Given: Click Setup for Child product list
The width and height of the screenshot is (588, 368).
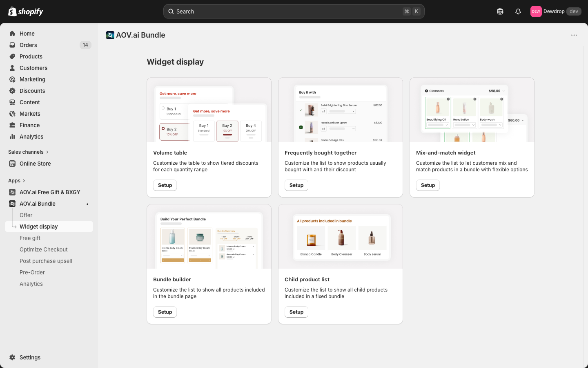Looking at the screenshot, I should coord(296,312).
